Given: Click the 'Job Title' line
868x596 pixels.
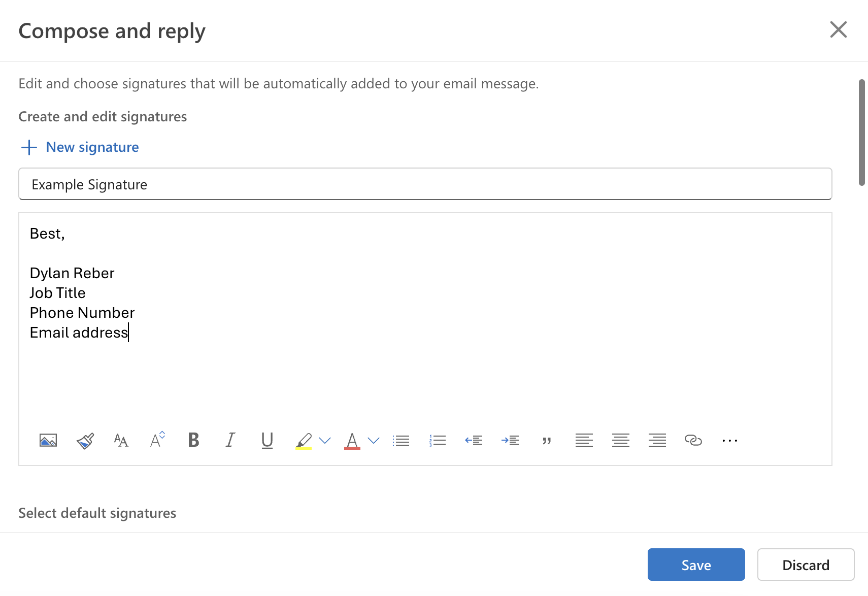Looking at the screenshot, I should click(57, 293).
